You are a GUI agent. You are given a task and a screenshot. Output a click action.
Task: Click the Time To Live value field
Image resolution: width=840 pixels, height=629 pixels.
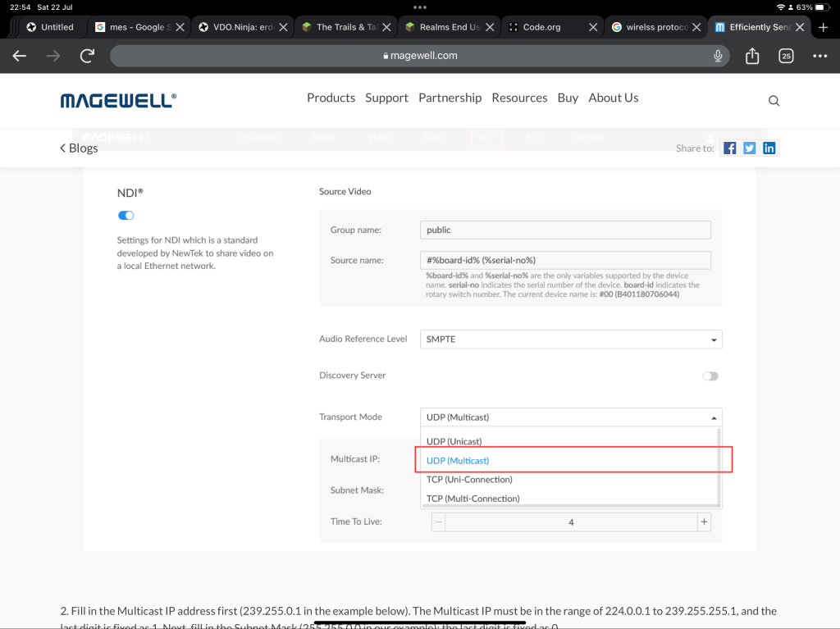click(571, 522)
